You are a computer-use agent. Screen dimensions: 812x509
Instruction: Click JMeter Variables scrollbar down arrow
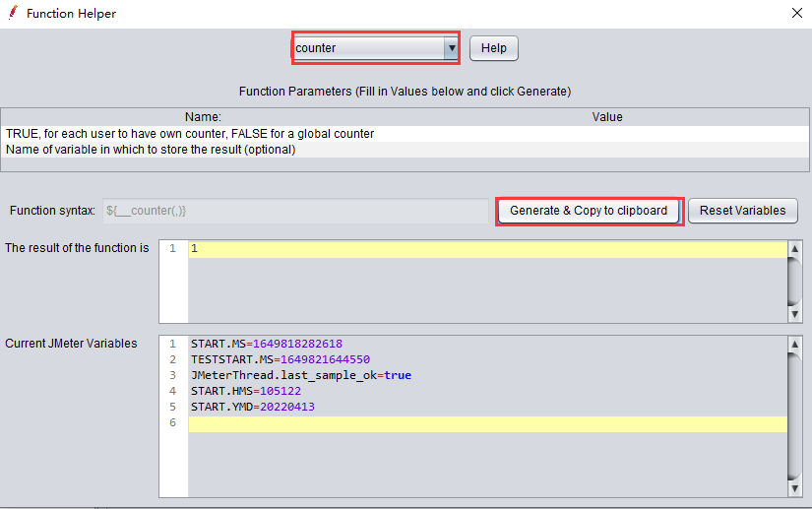(x=795, y=488)
